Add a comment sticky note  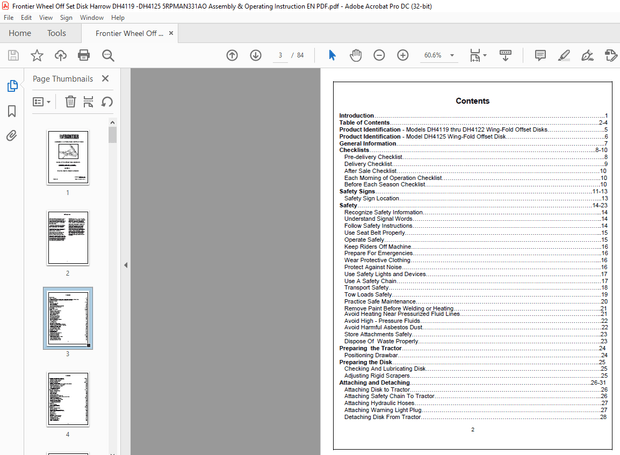coord(540,55)
